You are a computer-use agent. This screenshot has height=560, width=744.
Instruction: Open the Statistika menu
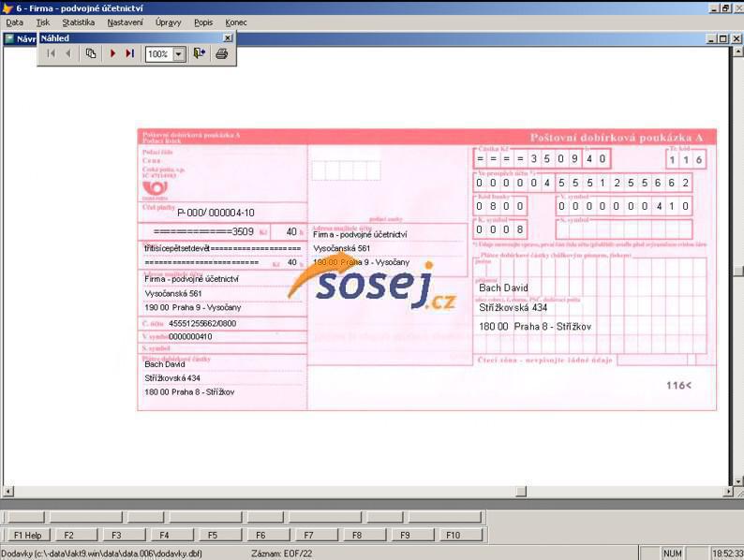click(79, 22)
